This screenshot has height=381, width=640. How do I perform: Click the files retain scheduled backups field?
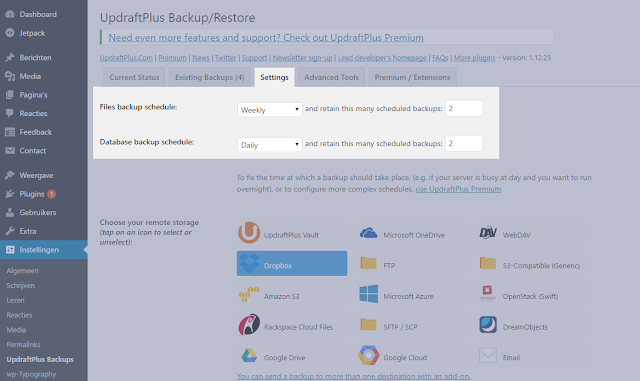[x=464, y=108]
